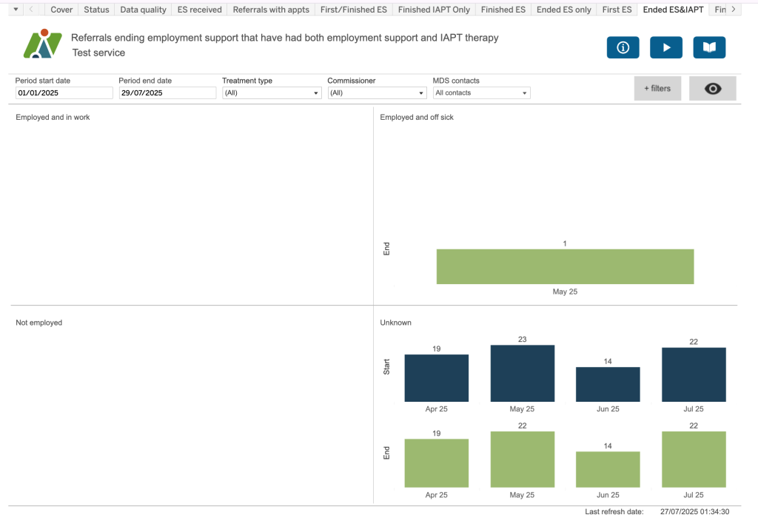Viewport: 758px width, 532px height.
Task: Click the + filters button
Action: coord(657,89)
